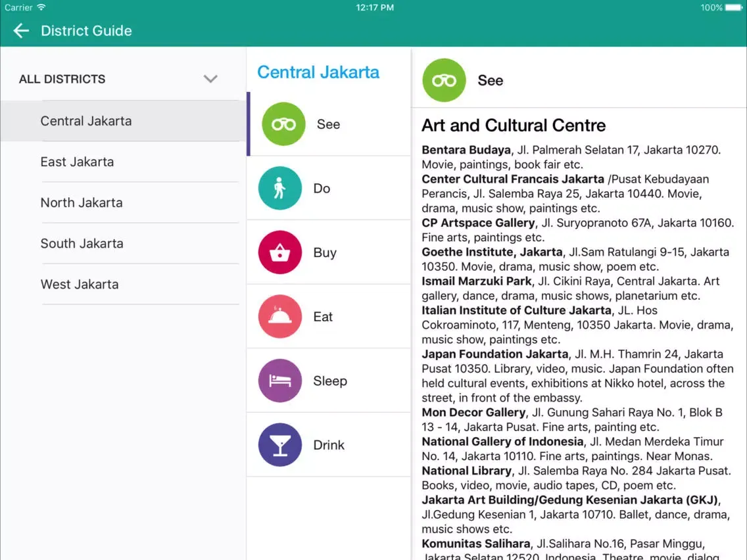Tap the red shopping basket Buy icon

[x=280, y=252]
